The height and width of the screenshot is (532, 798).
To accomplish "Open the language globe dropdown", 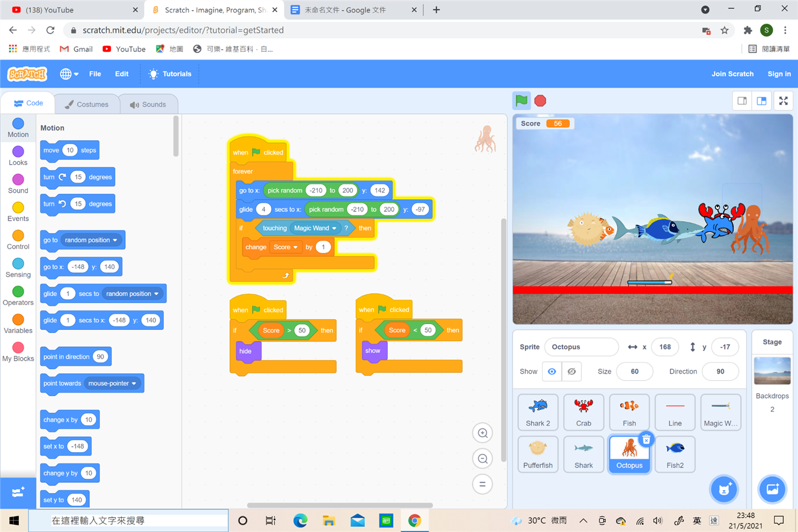I will pos(69,74).
